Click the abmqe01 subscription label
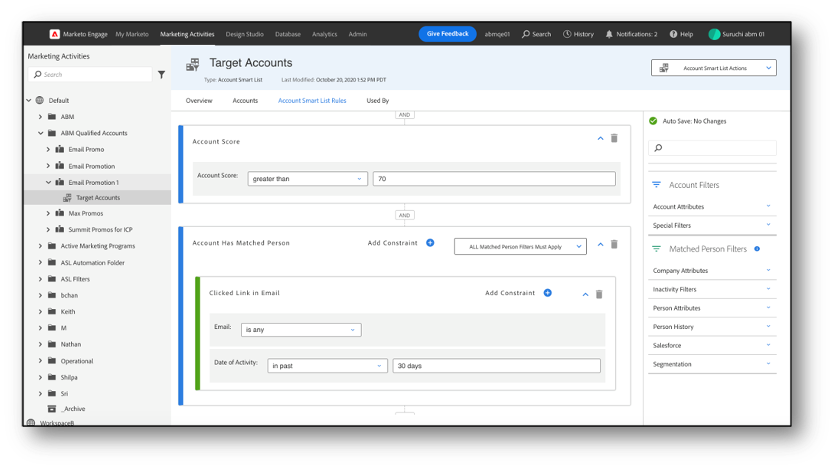Image resolution: width=834 pixels, height=469 pixels. click(x=497, y=34)
